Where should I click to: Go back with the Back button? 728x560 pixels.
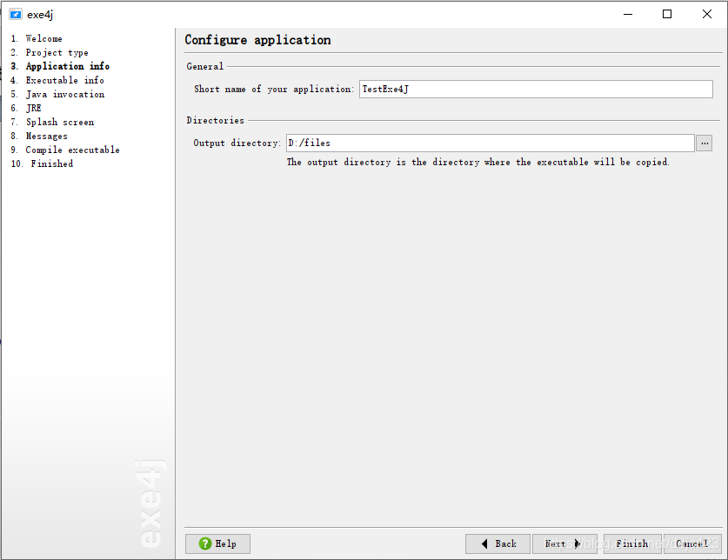pos(498,543)
